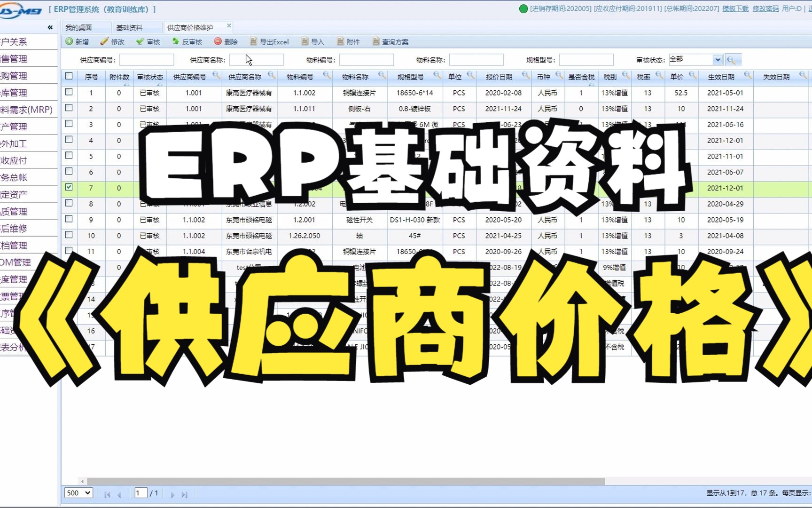Click the filter magnifier in 规格型号 column header
Image resolution: width=812 pixels, height=508 pixels.
(x=437, y=75)
